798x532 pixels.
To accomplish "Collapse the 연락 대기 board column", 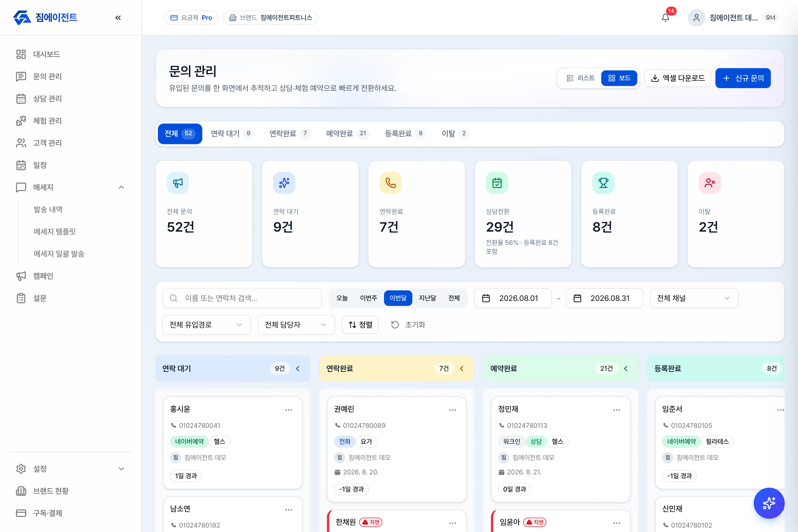I will (298, 369).
